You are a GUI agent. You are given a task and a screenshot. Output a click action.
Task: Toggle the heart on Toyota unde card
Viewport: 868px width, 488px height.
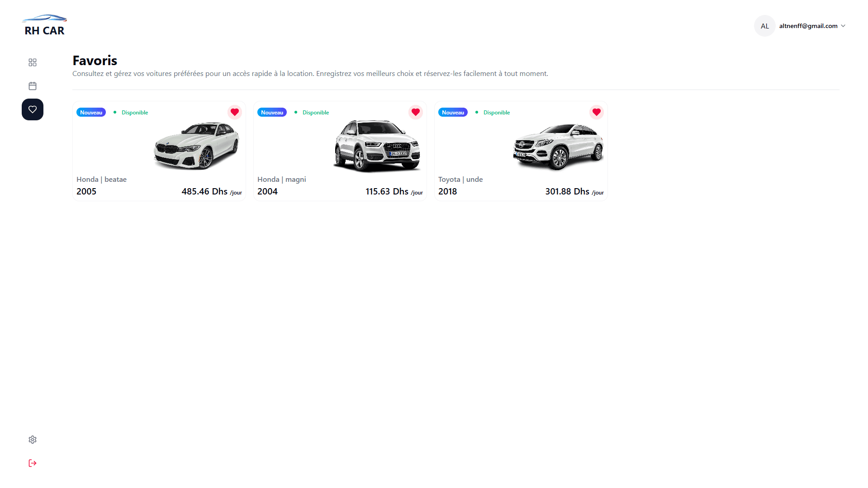[596, 112]
